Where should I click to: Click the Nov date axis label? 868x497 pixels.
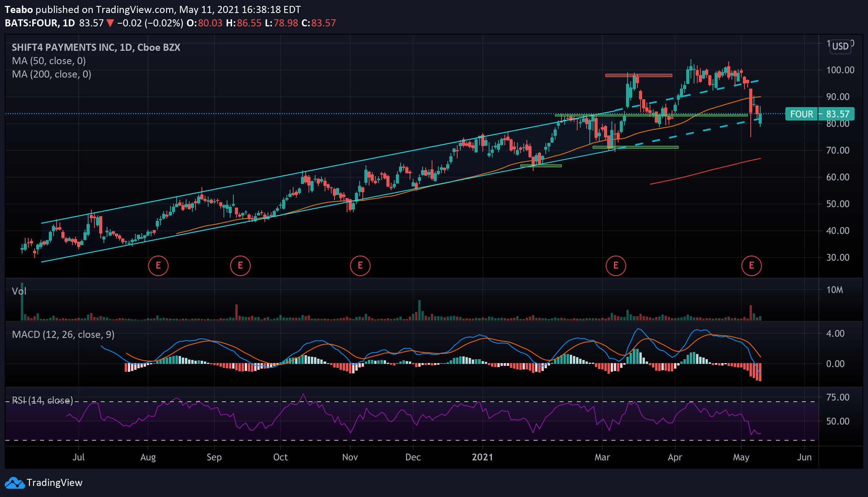tap(350, 457)
